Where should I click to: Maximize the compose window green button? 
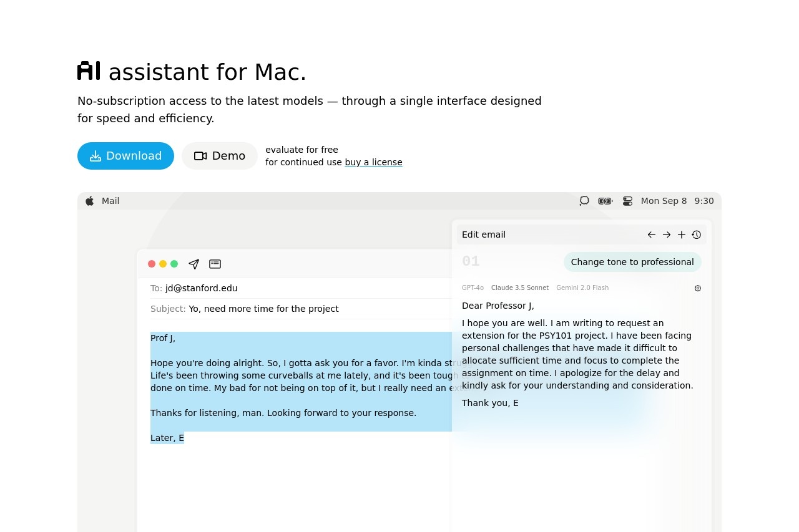coord(174,264)
